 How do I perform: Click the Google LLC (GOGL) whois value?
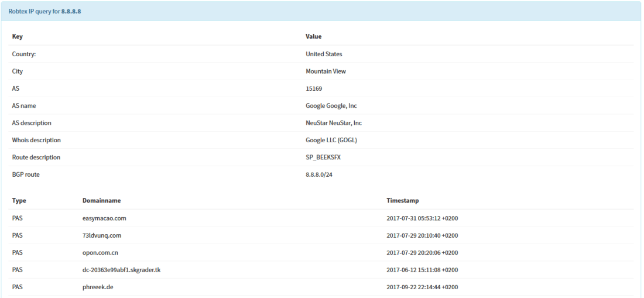coord(331,140)
